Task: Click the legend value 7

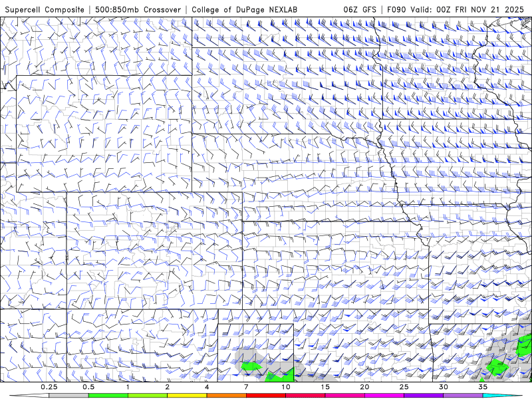Action: [x=246, y=387]
